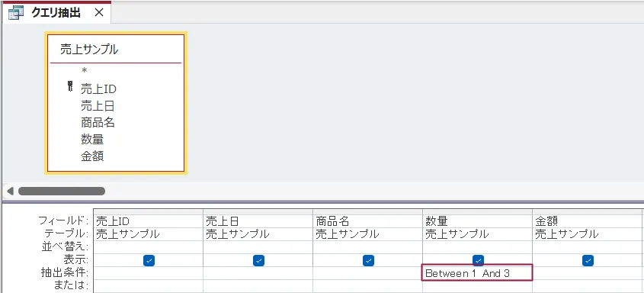Click the left scroll arrow of the horizontal scrollbar
Screen dimensions: 644x293
pos(10,191)
